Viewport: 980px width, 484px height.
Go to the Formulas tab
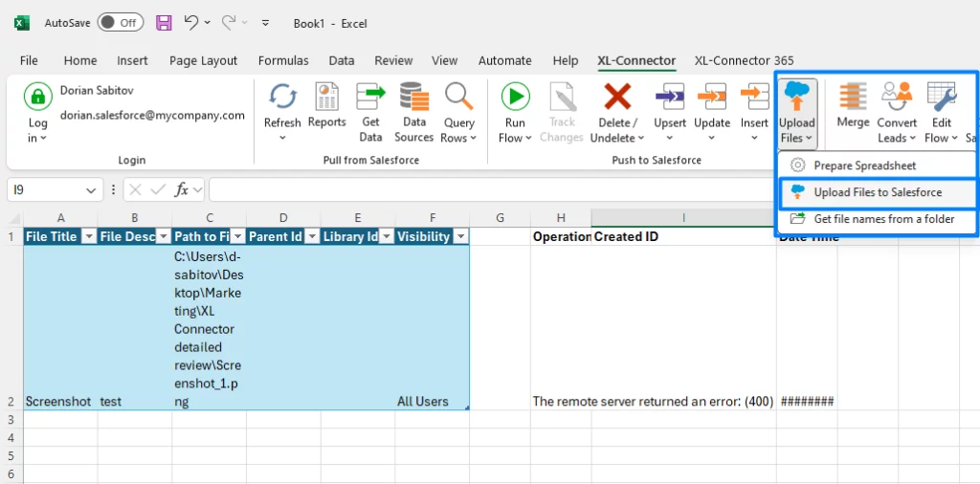[x=283, y=60]
